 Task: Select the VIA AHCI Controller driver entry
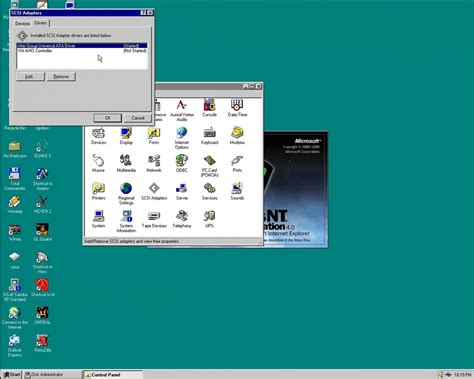(82, 51)
